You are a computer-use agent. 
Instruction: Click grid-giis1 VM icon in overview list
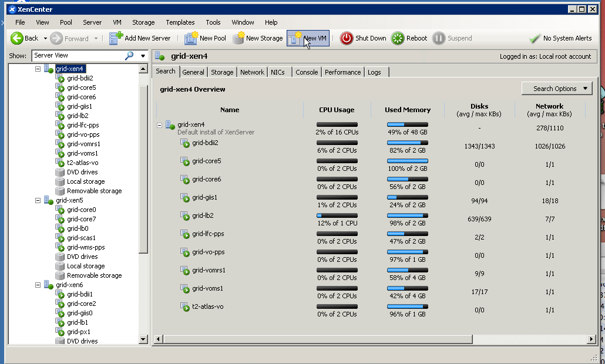[185, 198]
